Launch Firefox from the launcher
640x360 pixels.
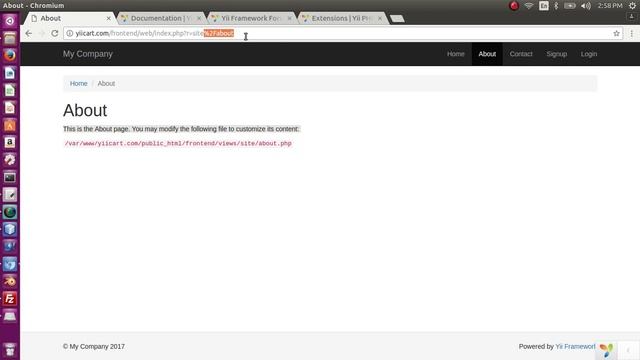pyautogui.click(x=10, y=56)
